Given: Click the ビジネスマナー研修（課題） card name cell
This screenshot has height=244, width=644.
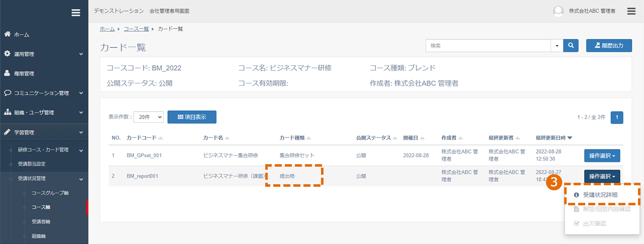Looking at the screenshot, I should (x=234, y=176).
